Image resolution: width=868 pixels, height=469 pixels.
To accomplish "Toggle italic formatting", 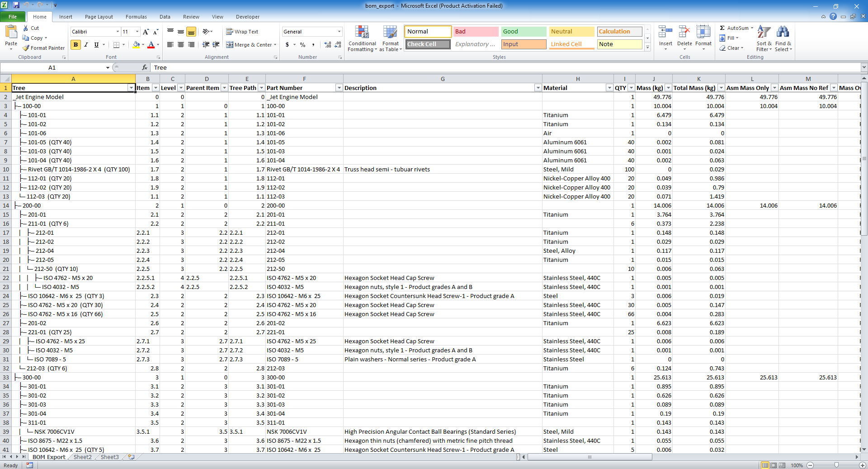I will pos(86,45).
